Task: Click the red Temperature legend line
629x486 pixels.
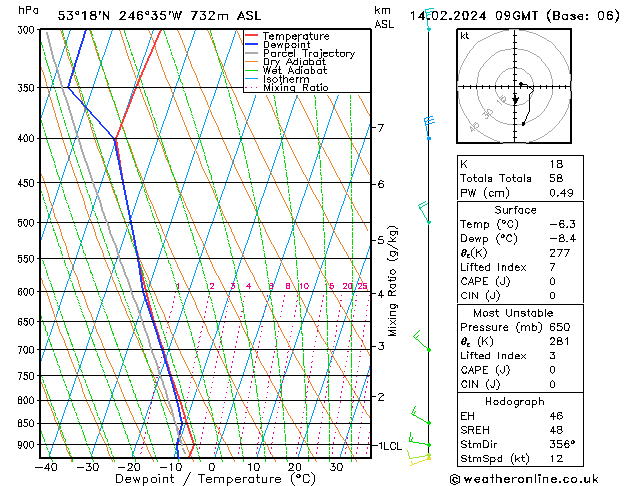Action: coord(251,36)
